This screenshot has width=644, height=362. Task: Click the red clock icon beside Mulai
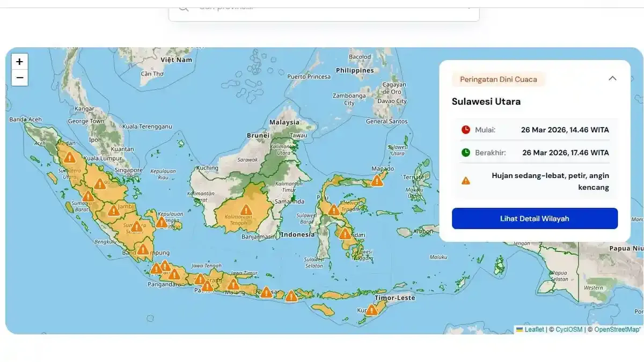point(466,130)
